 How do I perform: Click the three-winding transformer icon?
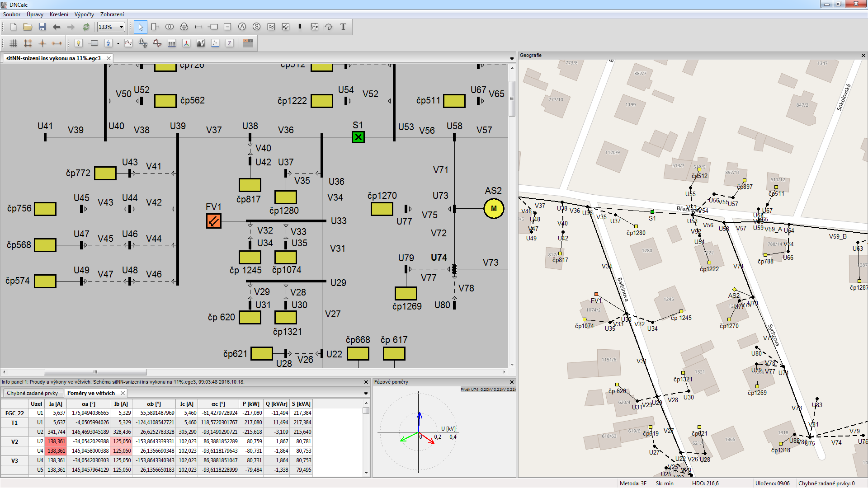point(184,27)
